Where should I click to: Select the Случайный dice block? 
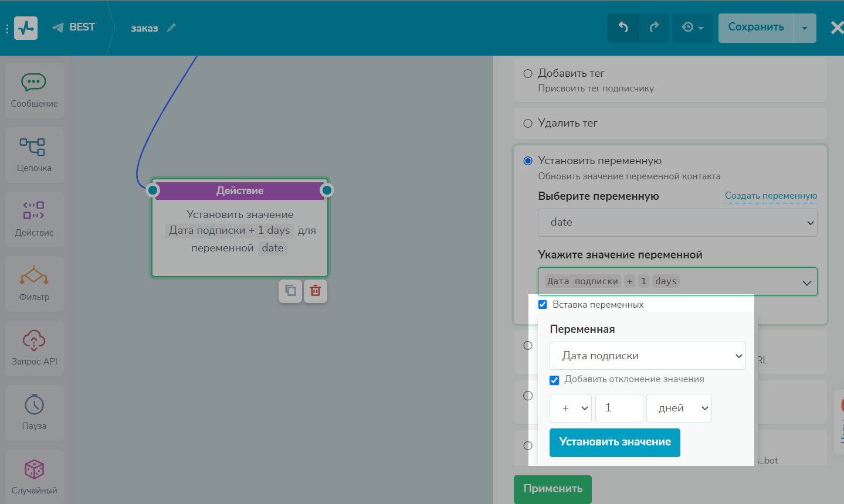pyautogui.click(x=34, y=476)
